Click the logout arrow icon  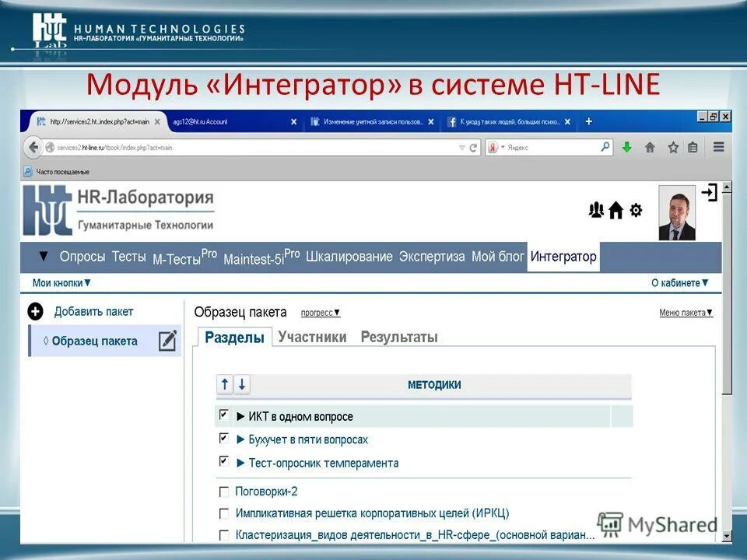(x=709, y=192)
